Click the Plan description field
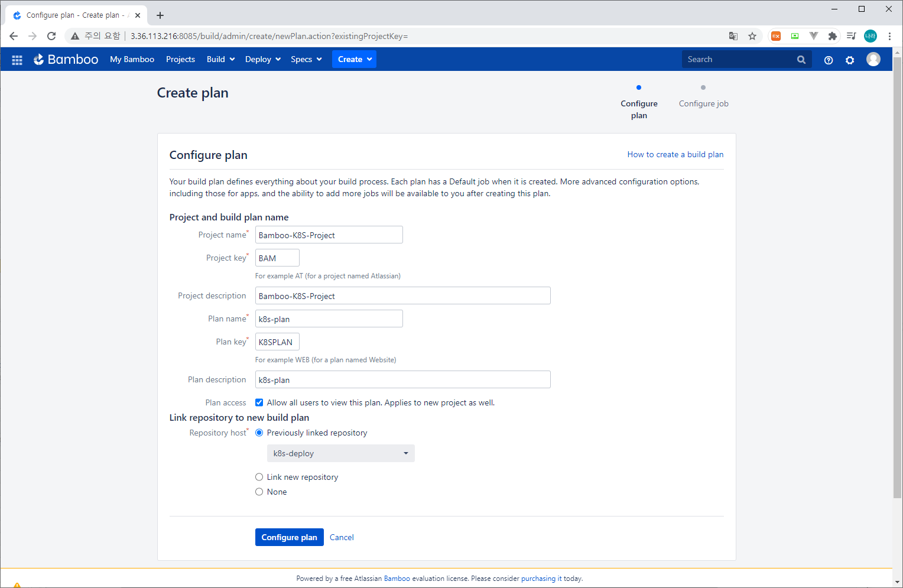903x588 pixels. point(403,379)
